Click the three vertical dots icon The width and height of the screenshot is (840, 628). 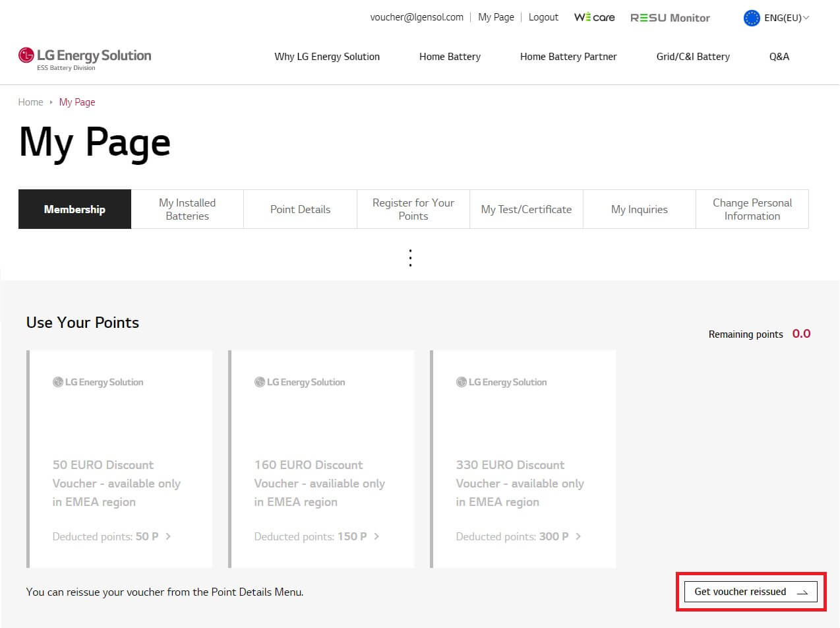pos(410,258)
